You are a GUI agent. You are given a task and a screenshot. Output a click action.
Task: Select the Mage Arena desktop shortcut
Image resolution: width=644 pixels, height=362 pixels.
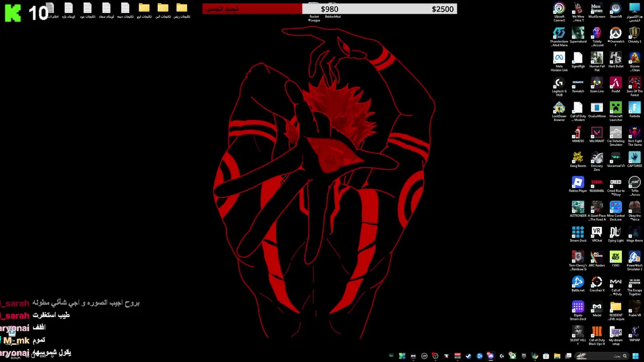634,235
